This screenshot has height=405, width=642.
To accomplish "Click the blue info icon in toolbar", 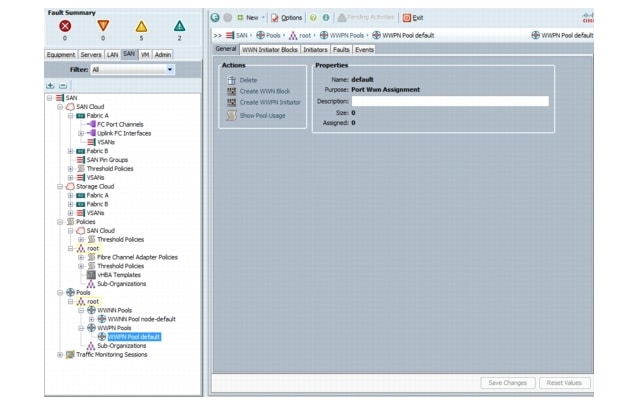I will pos(326,18).
